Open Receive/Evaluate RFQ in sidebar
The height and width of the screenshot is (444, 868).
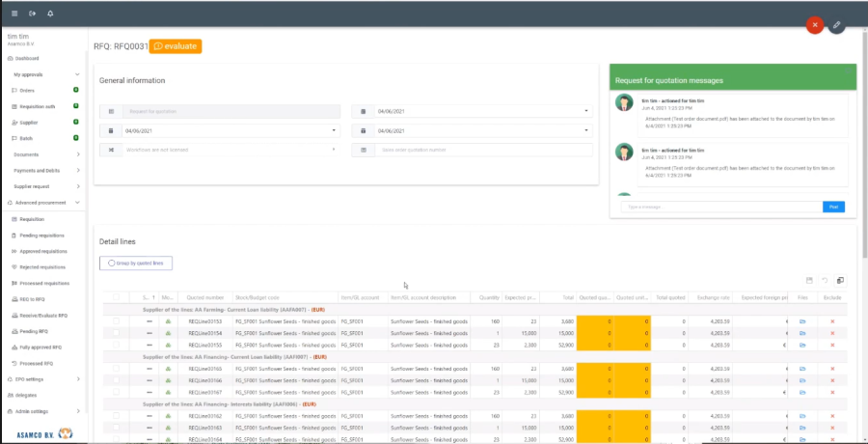(43, 315)
